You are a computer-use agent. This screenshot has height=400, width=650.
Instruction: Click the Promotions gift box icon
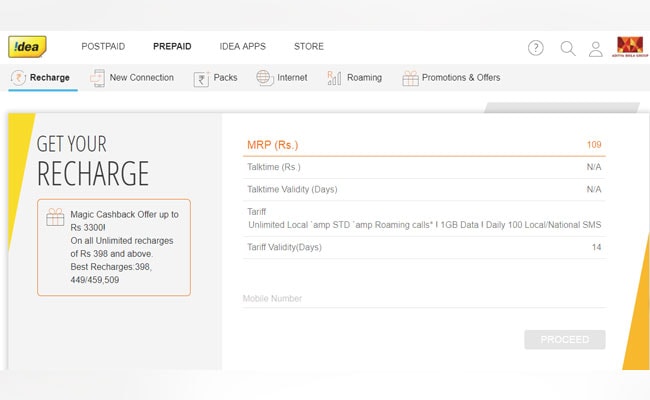(410, 78)
